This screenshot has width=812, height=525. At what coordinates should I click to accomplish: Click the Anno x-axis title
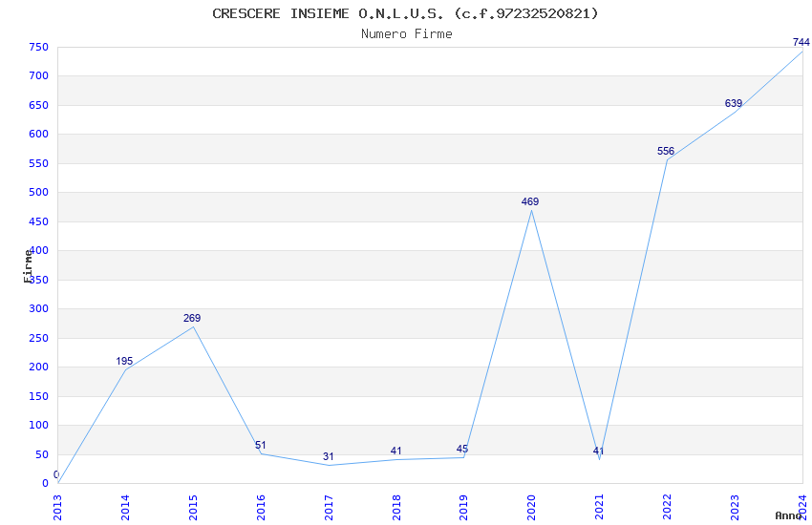tap(788, 515)
